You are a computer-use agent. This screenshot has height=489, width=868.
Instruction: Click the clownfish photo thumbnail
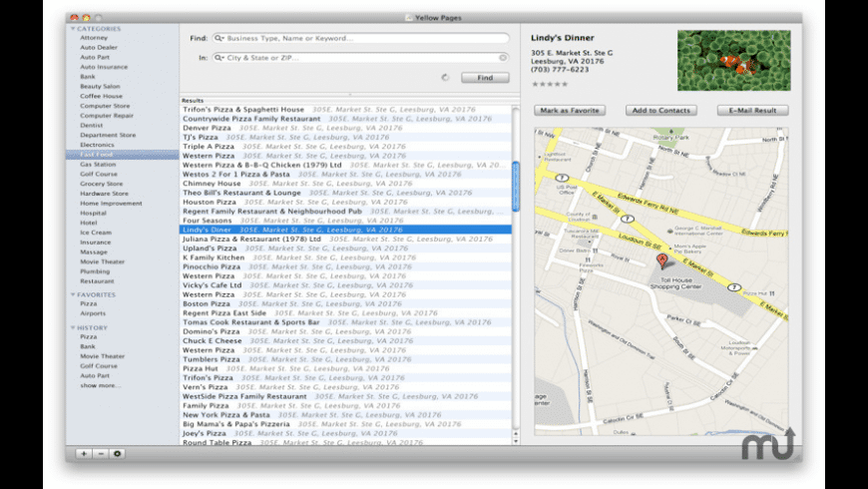[x=733, y=60]
